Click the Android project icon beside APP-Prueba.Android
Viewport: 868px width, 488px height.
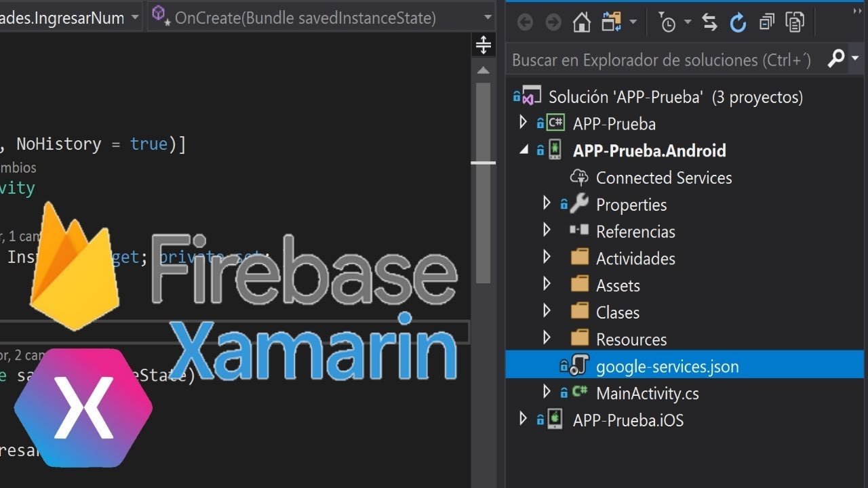555,150
